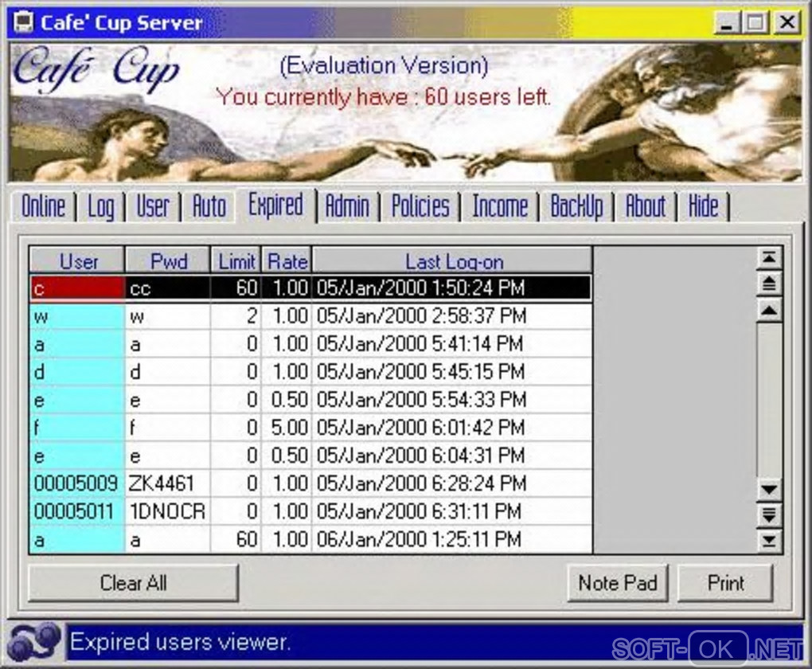
Task: Open the About tab
Action: tap(646, 205)
